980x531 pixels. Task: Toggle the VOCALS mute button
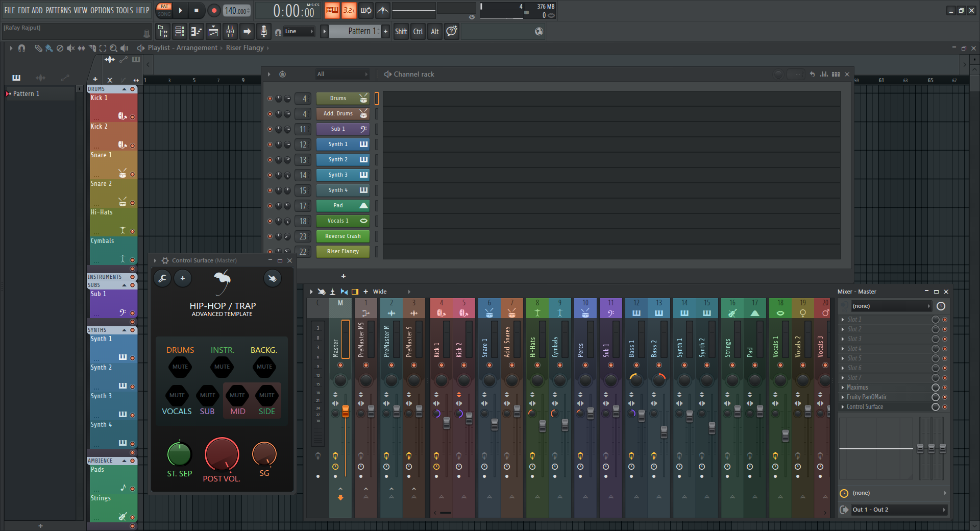point(177,395)
